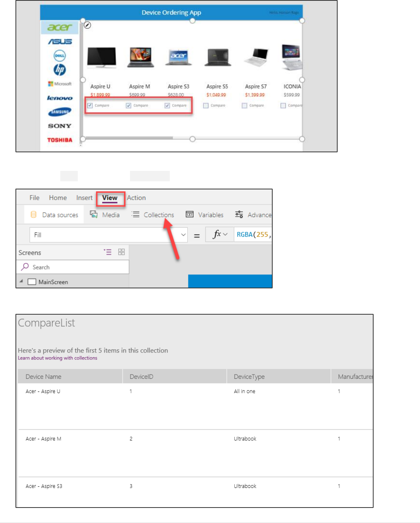The width and height of the screenshot is (420, 523).
Task: Select the Microsoft brand logo
Action: 60,84
